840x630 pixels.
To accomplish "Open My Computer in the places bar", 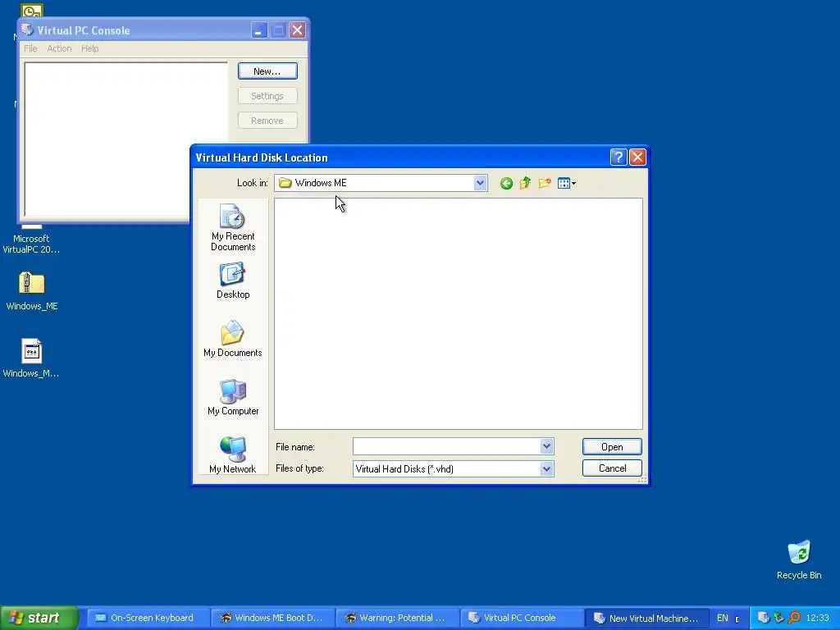I will tap(232, 397).
